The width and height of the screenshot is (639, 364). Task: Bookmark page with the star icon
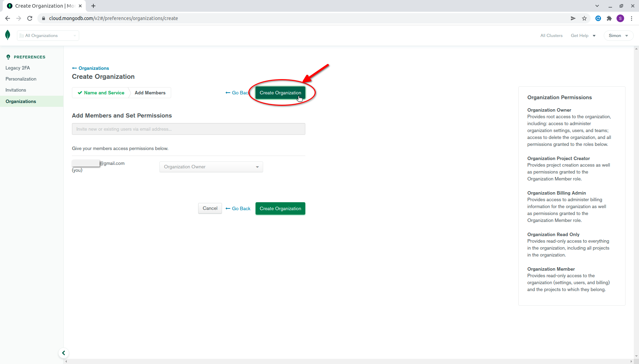click(584, 18)
